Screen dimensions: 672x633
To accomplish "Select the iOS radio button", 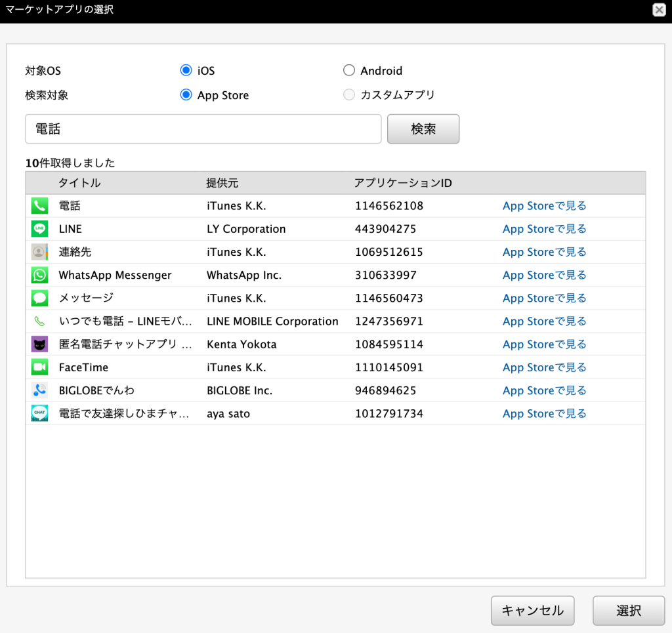I will coord(186,71).
